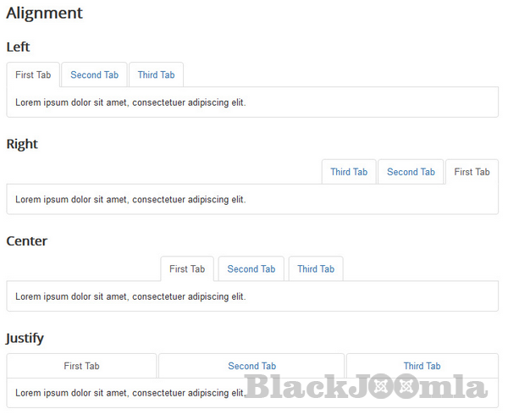Screen dimensions: 508x420
Task: Switch to Third Tab under Center heading
Action: 316,269
